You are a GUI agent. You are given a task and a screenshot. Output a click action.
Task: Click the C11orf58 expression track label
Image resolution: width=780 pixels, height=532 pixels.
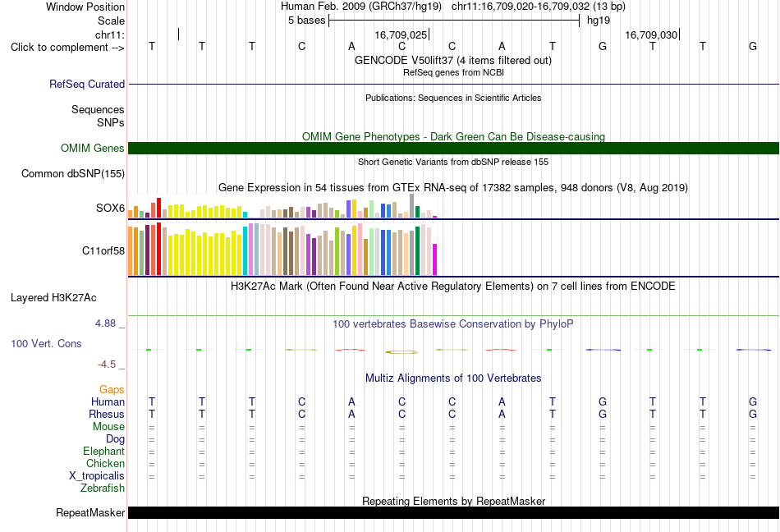tap(103, 250)
